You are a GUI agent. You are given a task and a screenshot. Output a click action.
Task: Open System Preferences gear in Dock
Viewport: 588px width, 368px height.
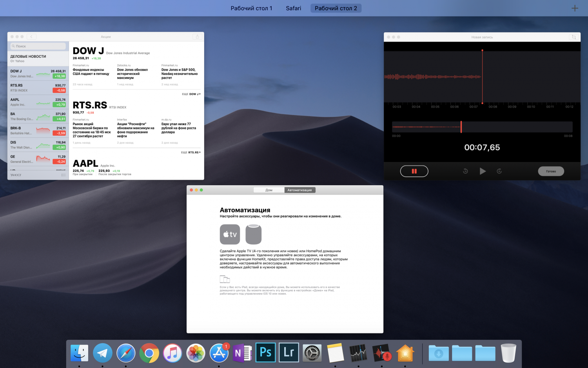click(x=312, y=353)
